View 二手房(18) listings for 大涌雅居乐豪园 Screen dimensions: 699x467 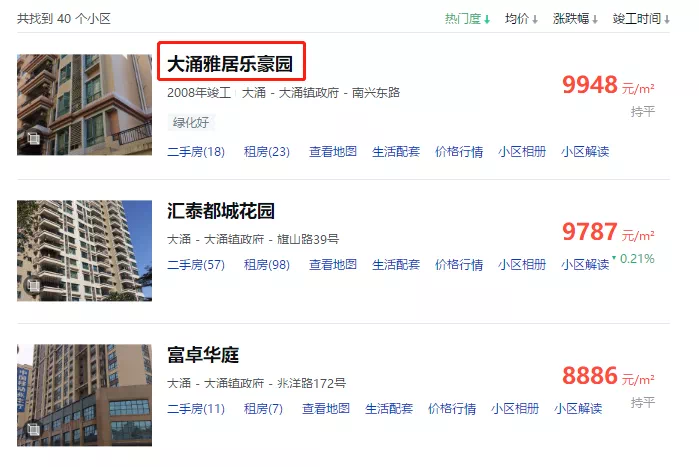pos(196,152)
